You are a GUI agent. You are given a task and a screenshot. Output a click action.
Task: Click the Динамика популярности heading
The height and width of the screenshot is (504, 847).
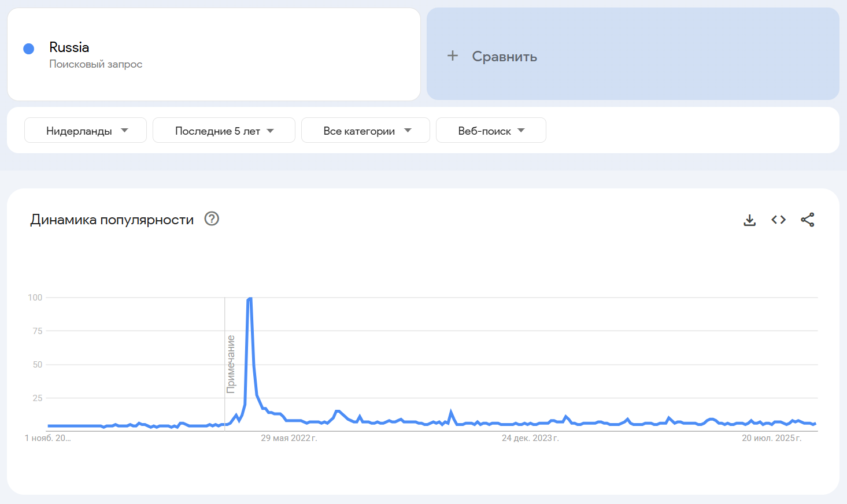click(x=112, y=220)
